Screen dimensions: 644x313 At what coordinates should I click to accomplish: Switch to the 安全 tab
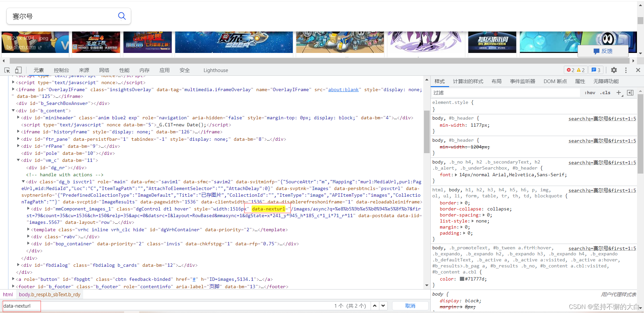click(185, 70)
